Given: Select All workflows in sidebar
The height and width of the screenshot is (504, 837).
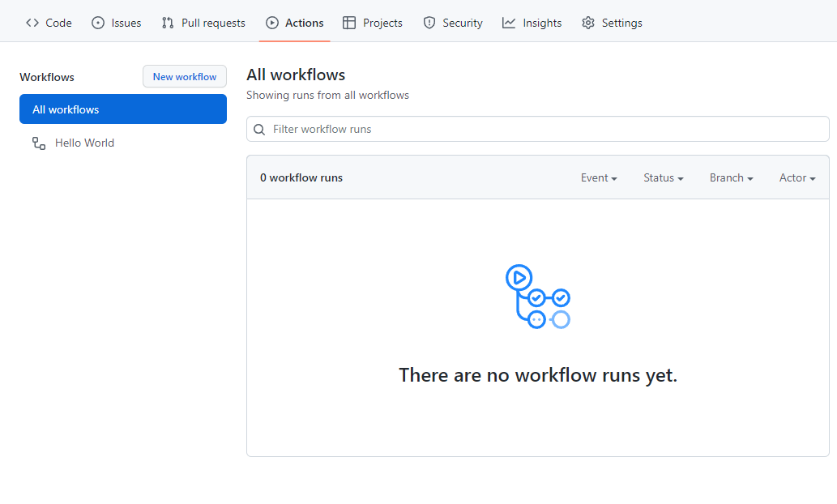Looking at the screenshot, I should [123, 109].
